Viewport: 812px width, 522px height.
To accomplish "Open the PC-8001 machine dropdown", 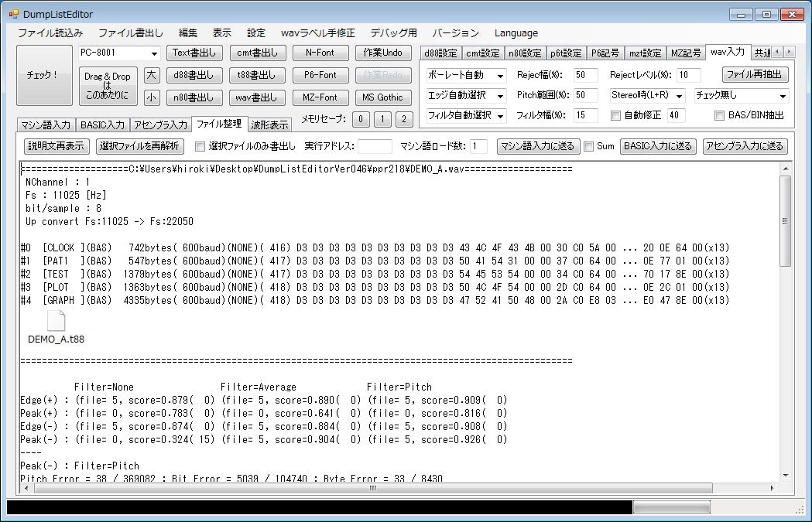I will 119,53.
